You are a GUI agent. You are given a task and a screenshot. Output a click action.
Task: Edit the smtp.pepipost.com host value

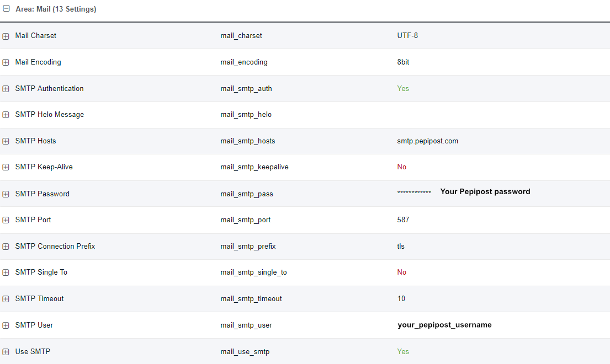coord(427,141)
